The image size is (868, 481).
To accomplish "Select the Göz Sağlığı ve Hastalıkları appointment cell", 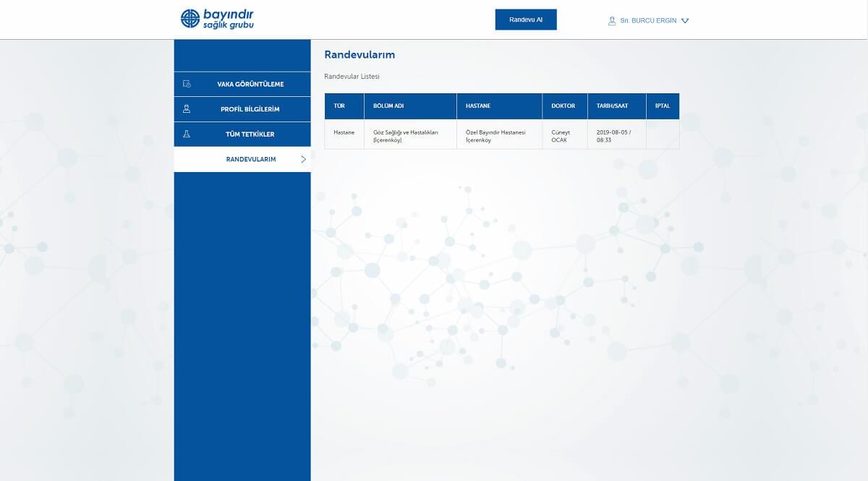I will pos(409,135).
